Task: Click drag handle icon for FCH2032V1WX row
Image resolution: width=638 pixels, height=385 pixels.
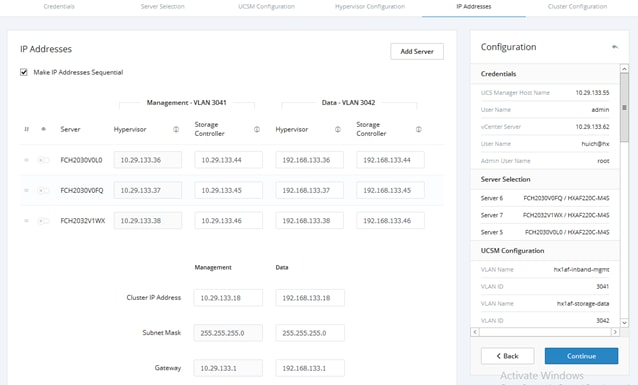Action: pos(26,221)
